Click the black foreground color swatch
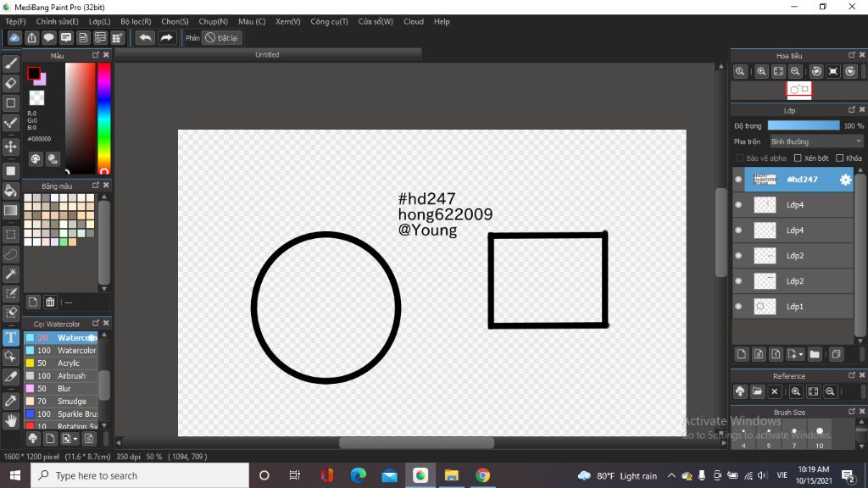868x488 pixels. pos(33,73)
